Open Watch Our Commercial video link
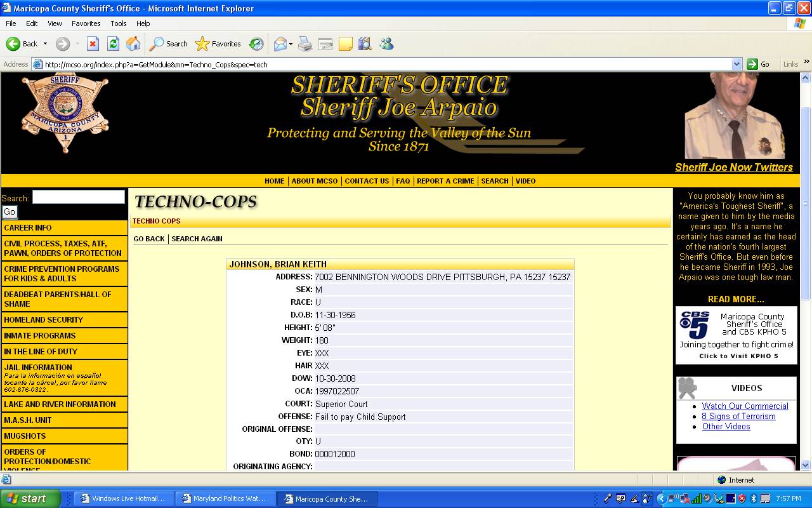Screen dimensions: 812x508 point(745,406)
